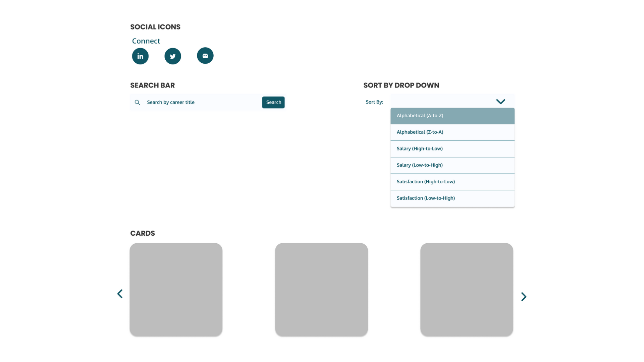Click the LinkedIn social icon
Screen dimensions: 644x362
coord(140,56)
